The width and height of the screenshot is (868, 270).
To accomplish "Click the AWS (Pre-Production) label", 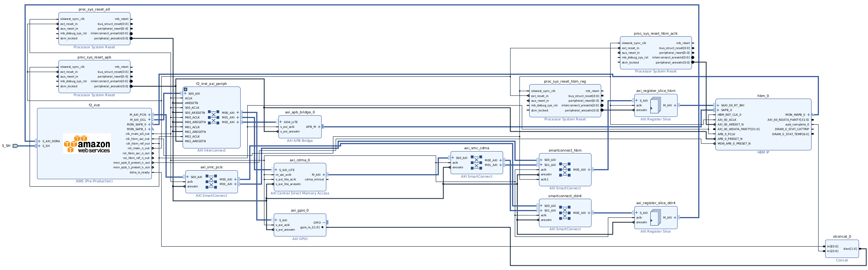I will (x=94, y=181).
